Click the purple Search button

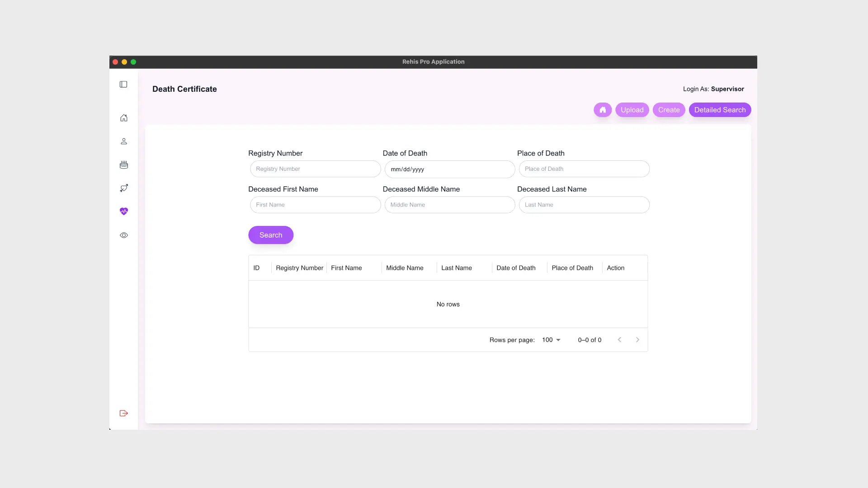click(271, 235)
